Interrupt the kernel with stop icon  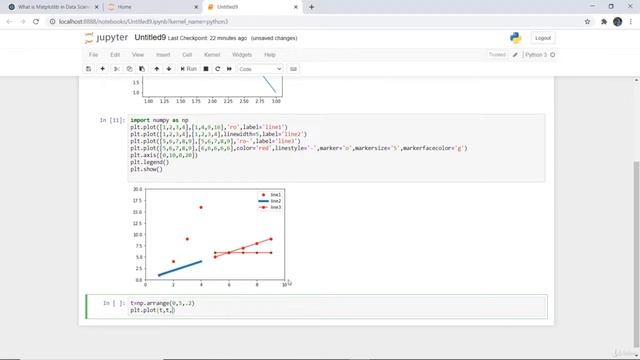(206, 69)
